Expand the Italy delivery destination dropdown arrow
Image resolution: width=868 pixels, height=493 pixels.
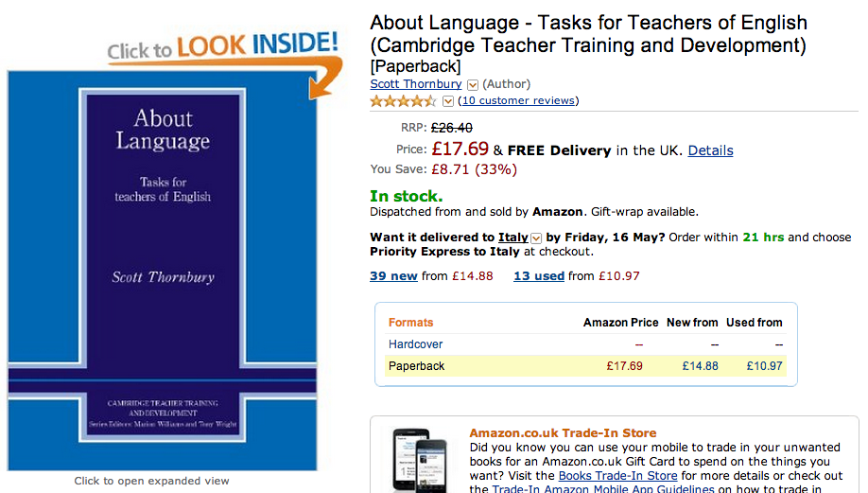(536, 238)
